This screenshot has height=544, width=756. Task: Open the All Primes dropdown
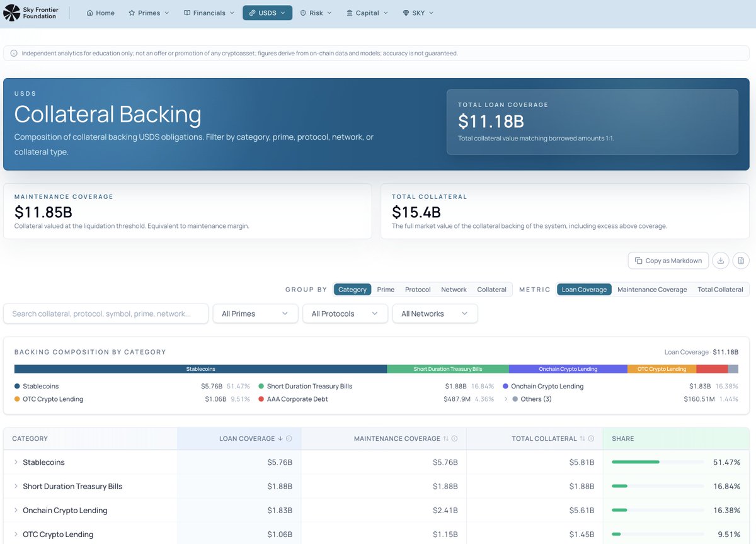255,314
